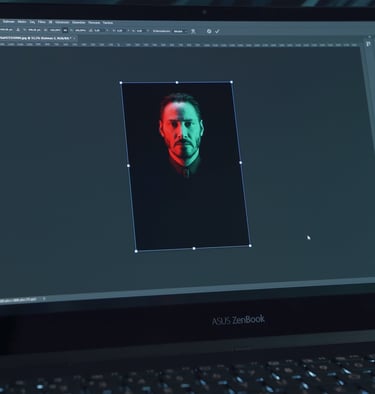Click the left-middle transform handle
The height and width of the screenshot is (394, 375).
129,165
